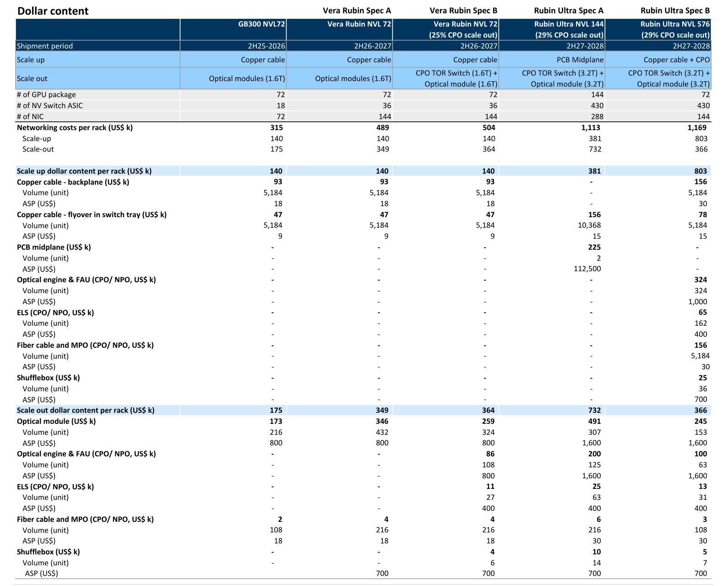The height and width of the screenshot is (586, 728).
Task: Click shufflebox volume value 14
Action: point(597,563)
